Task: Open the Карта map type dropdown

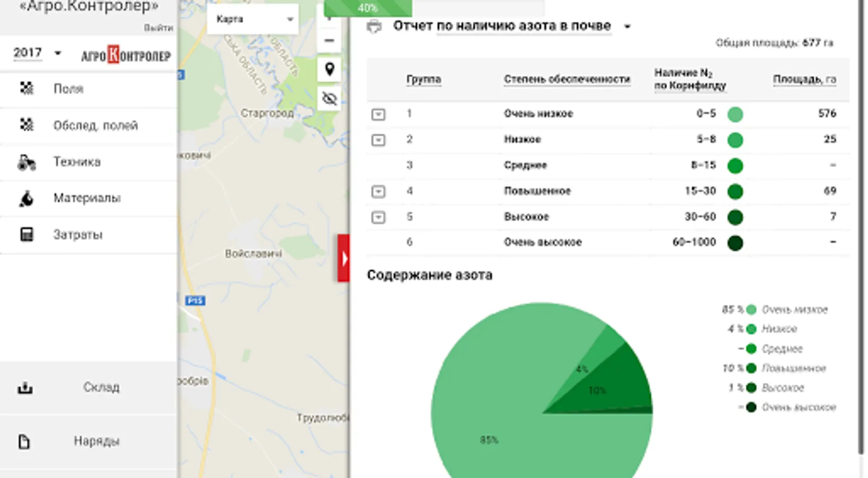Action: (x=253, y=19)
